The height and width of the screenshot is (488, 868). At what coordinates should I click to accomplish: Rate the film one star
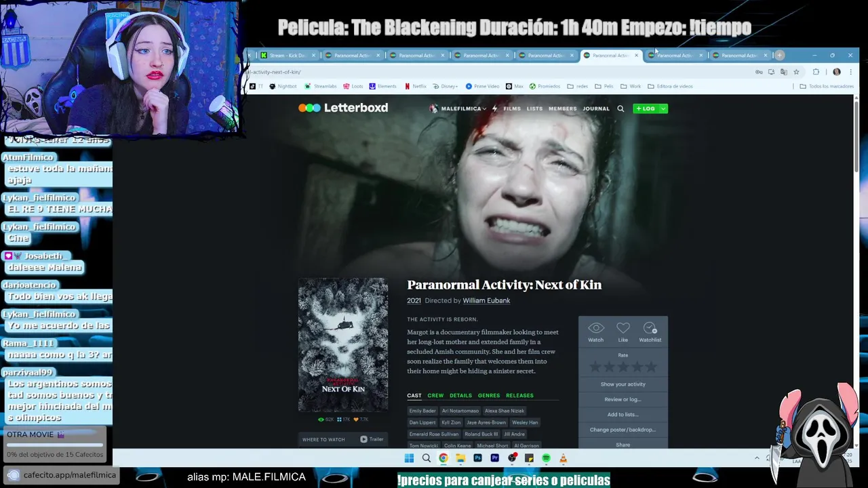(x=595, y=367)
